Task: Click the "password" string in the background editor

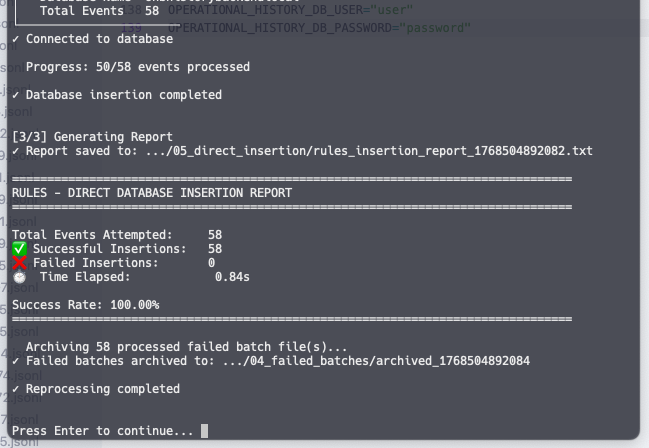Action: [434, 26]
